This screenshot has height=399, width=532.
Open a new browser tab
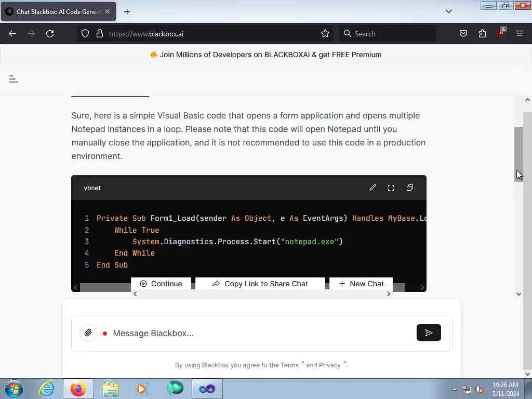[127, 12]
